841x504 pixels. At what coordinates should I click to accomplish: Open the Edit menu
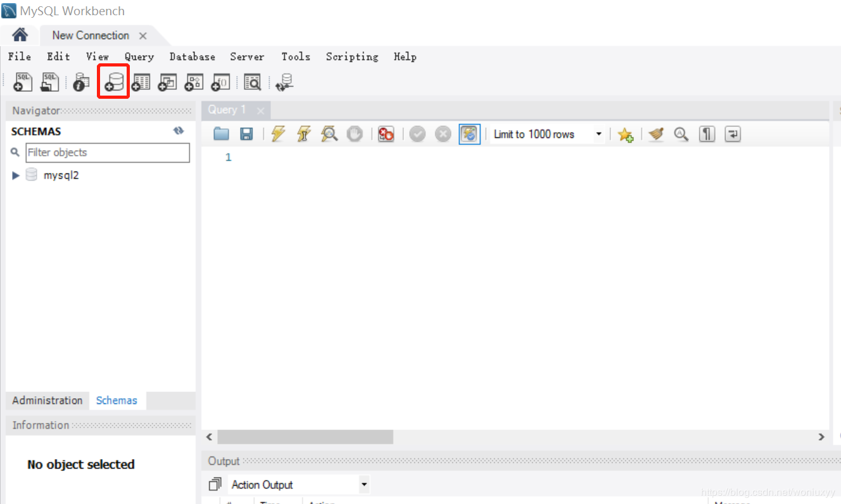(x=58, y=56)
